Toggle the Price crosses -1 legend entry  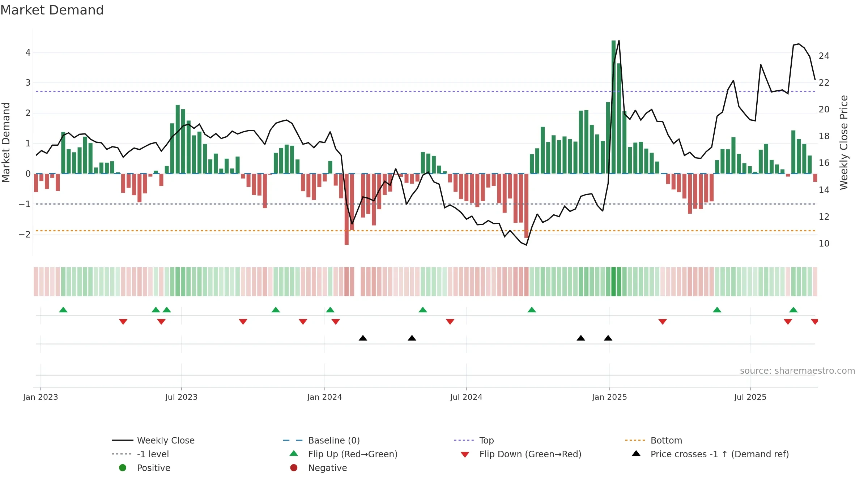(x=710, y=454)
